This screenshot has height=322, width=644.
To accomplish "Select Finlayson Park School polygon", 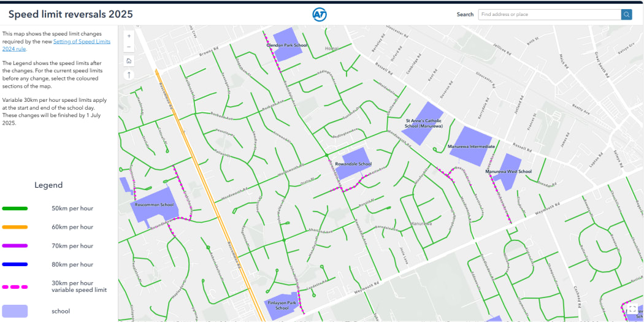I will click(x=282, y=306).
